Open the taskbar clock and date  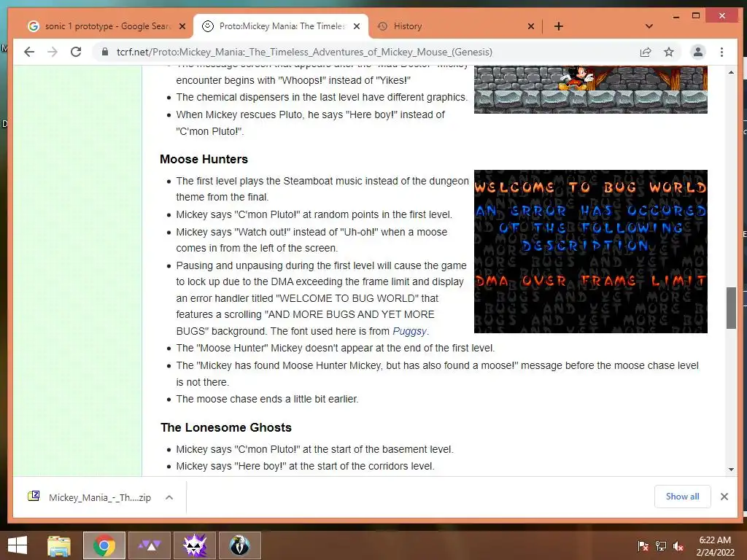click(715, 545)
